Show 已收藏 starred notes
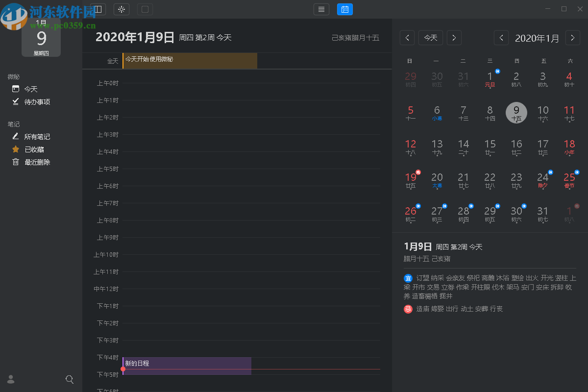Screen dimensions: 588x392 pos(34,149)
